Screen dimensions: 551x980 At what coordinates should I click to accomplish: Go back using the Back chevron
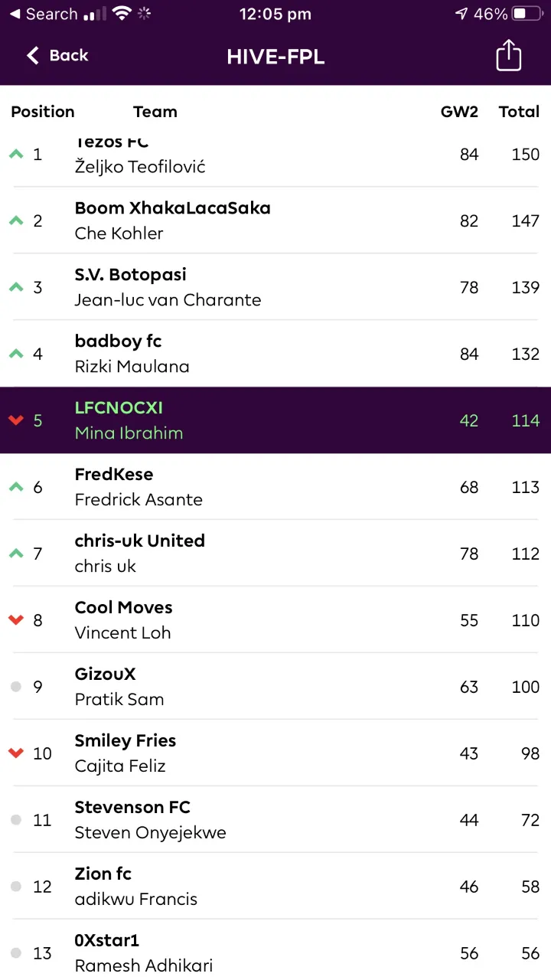pyautogui.click(x=33, y=55)
